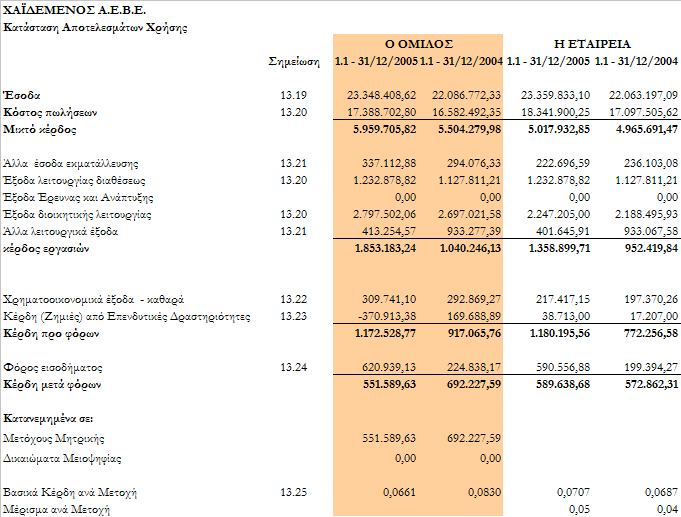The height and width of the screenshot is (517, 681).
Task: Select the value 0,0707
Action: pos(573,493)
